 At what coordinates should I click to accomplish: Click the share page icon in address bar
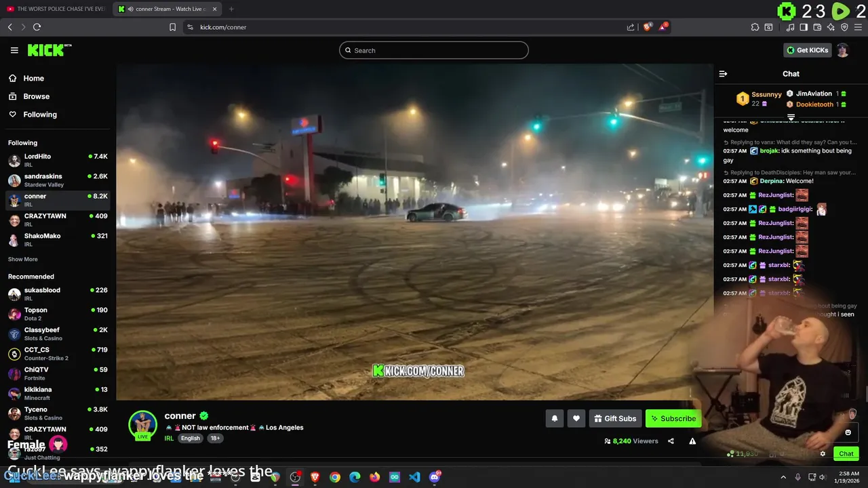(x=631, y=27)
